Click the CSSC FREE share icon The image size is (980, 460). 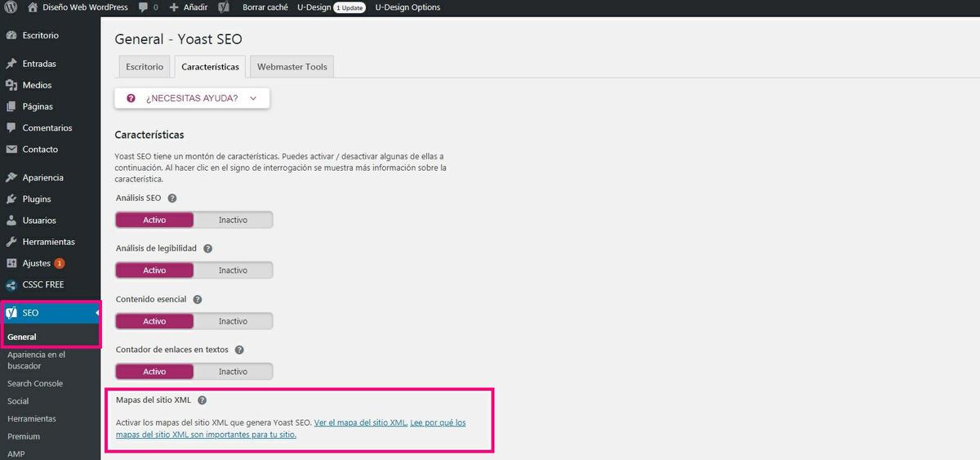pos(11,285)
